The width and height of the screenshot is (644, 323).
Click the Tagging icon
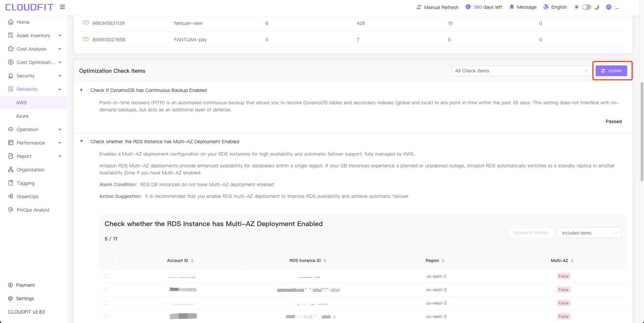coord(11,183)
